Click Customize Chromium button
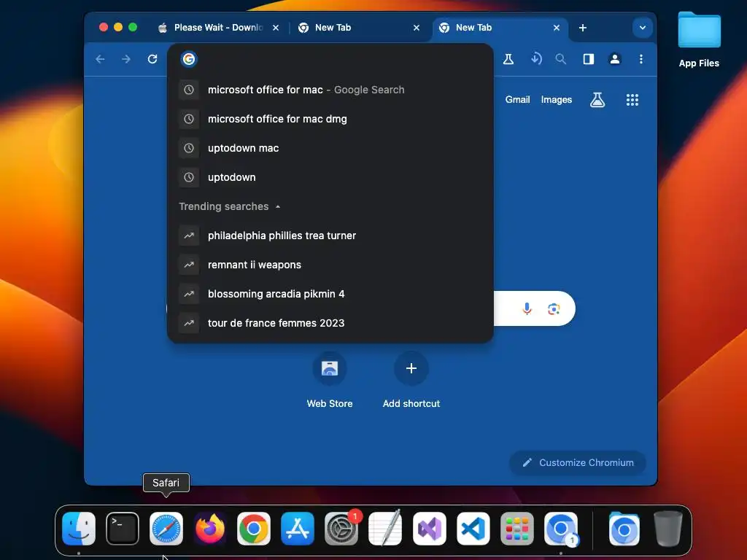 pyautogui.click(x=578, y=462)
